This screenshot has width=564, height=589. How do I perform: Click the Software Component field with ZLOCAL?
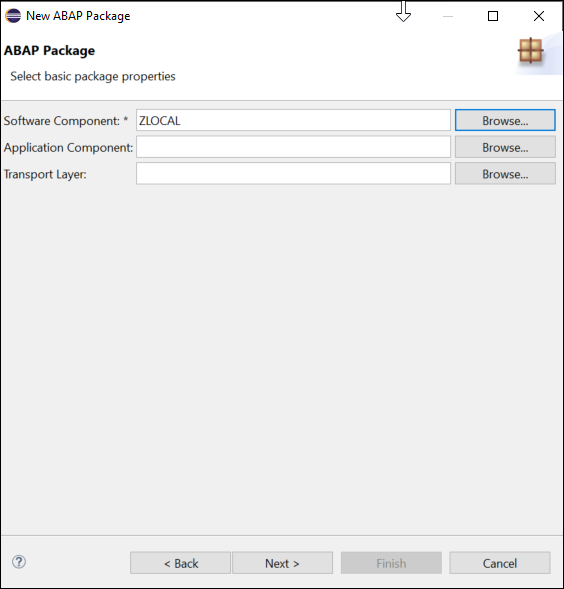[x=293, y=120]
